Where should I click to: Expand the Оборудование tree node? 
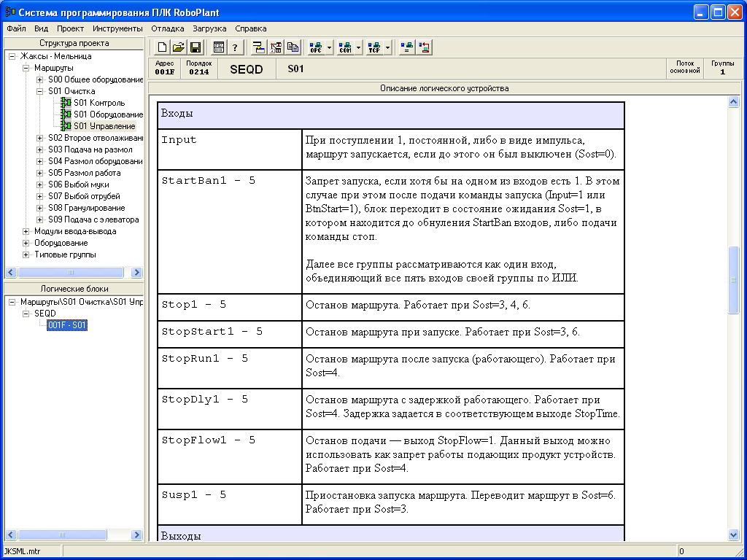tap(26, 243)
